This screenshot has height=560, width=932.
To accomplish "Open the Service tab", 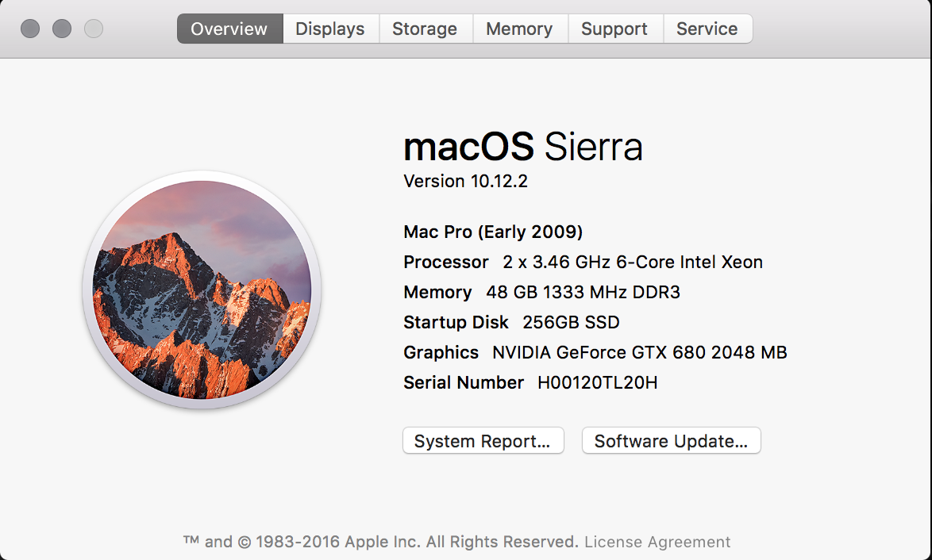I will click(707, 29).
